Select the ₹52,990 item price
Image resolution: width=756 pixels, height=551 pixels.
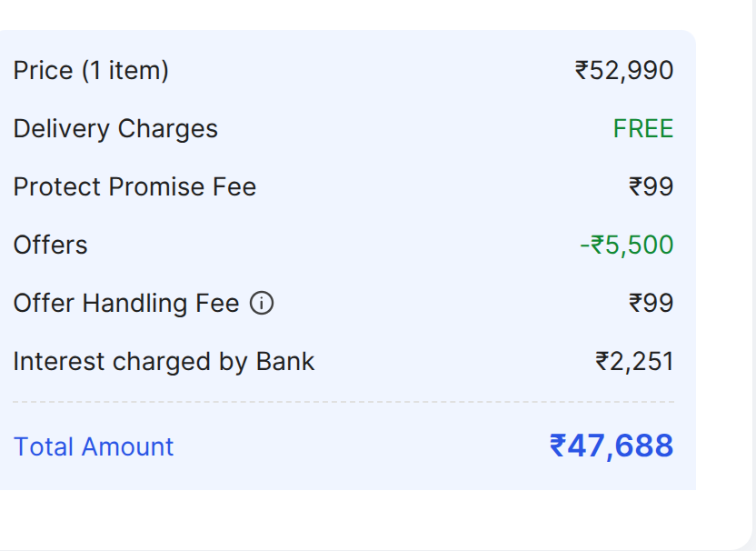point(624,71)
